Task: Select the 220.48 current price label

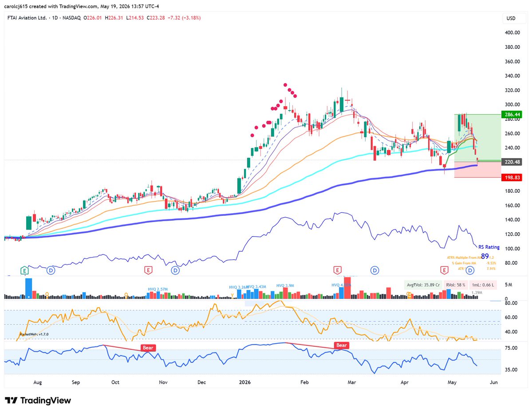Action: pyautogui.click(x=512, y=162)
